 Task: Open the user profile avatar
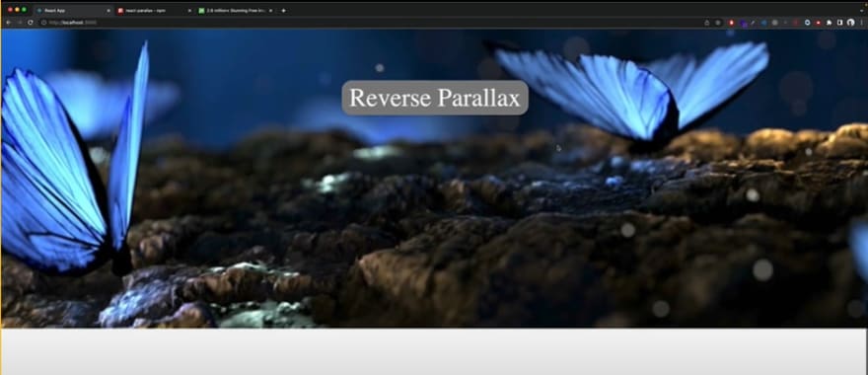click(x=851, y=22)
